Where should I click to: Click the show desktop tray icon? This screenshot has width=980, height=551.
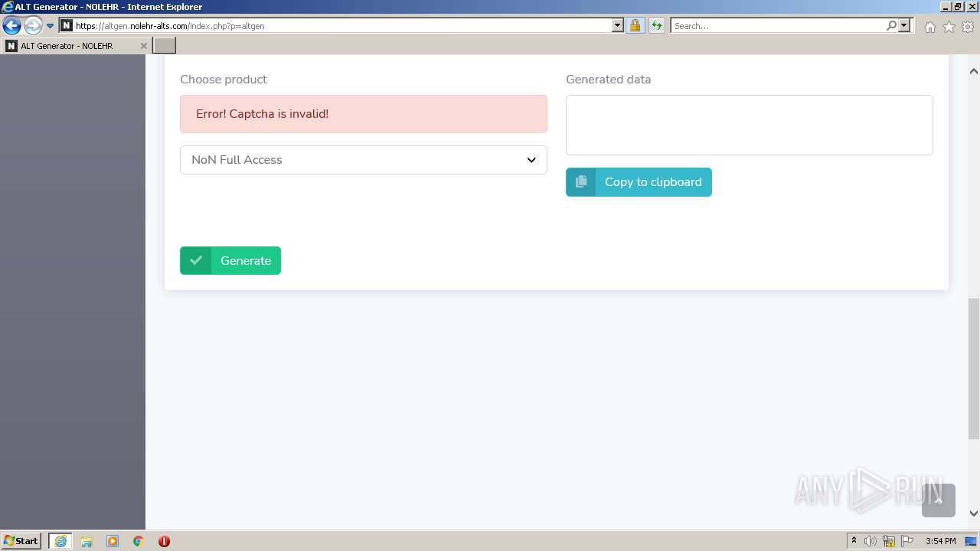tap(971, 541)
